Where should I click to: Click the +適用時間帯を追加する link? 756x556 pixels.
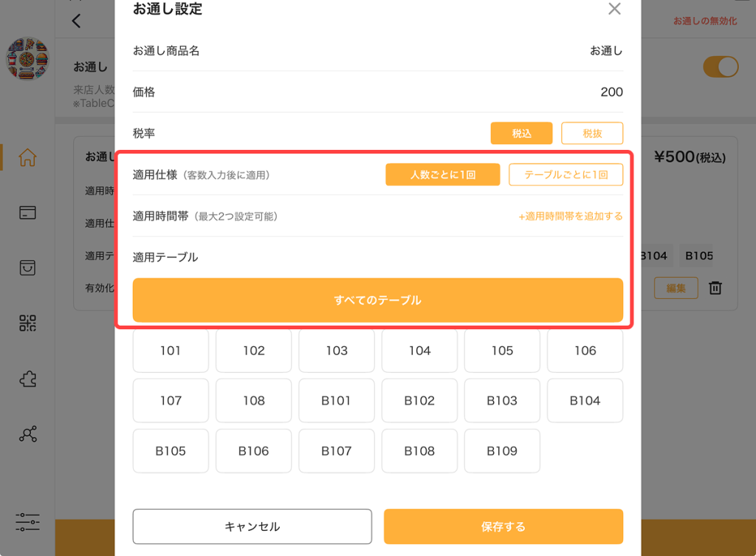tap(571, 216)
